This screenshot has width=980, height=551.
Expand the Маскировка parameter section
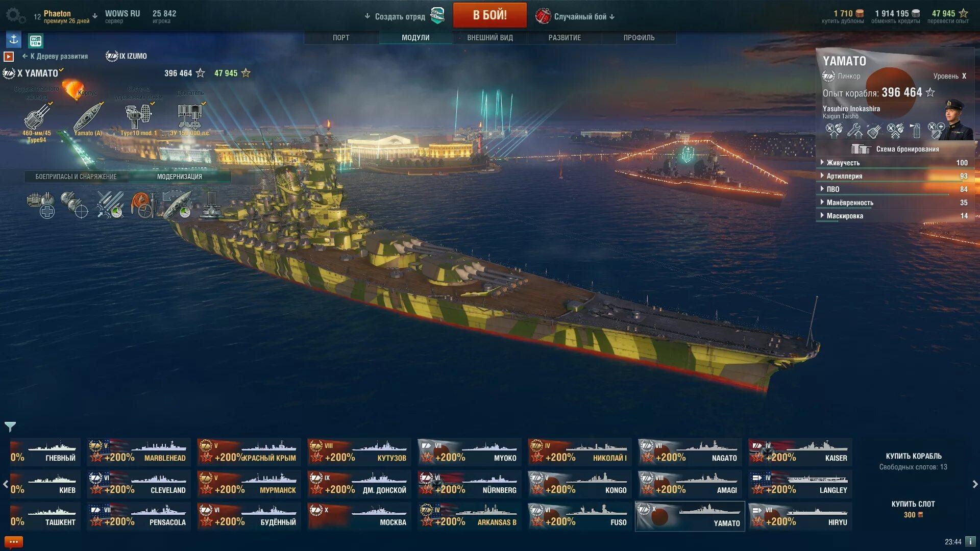click(895, 216)
